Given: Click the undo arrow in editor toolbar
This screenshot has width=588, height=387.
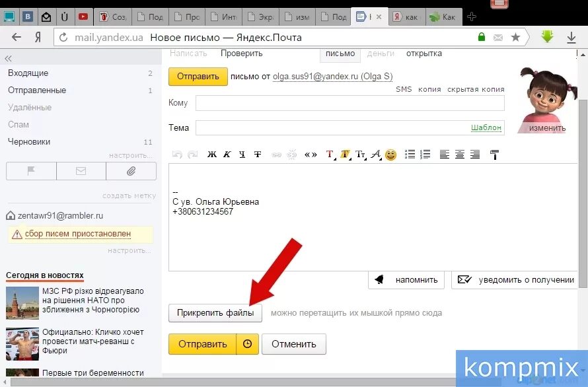Looking at the screenshot, I should [177, 154].
